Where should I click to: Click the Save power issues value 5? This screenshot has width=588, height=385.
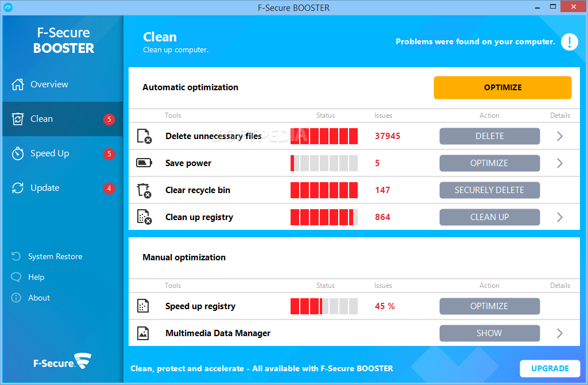click(x=377, y=163)
